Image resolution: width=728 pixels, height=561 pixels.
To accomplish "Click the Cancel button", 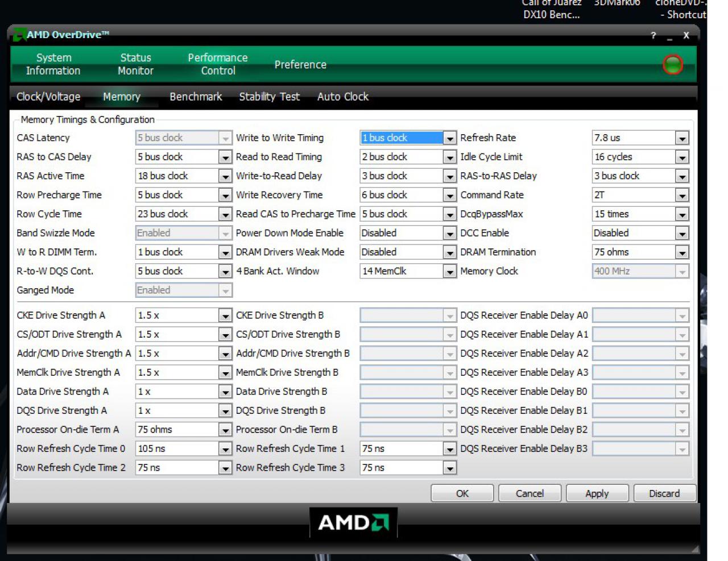I will click(x=530, y=493).
